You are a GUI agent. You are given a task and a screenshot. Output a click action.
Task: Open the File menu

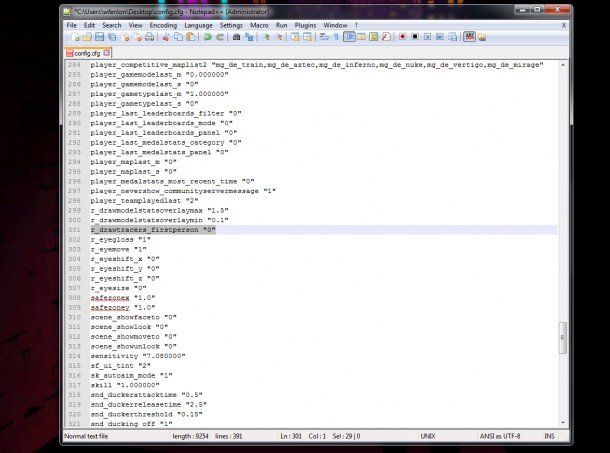[72, 25]
